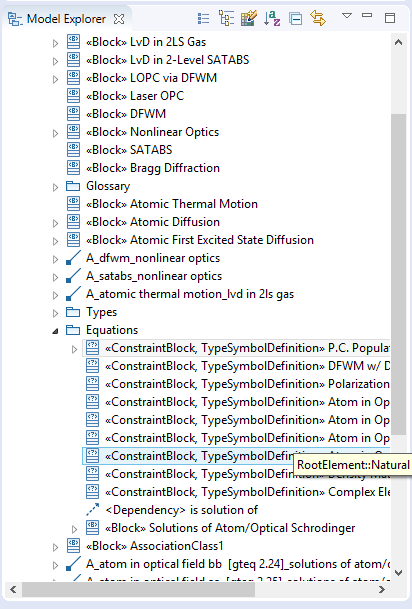Click the Types folder icon
Image resolution: width=412 pixels, height=609 pixels.
(x=73, y=312)
